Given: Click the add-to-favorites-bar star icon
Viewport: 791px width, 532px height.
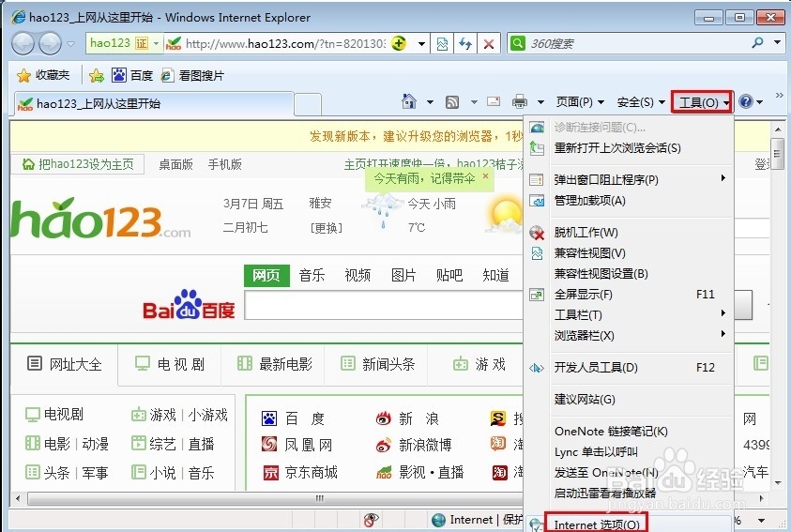Looking at the screenshot, I should coord(97,76).
